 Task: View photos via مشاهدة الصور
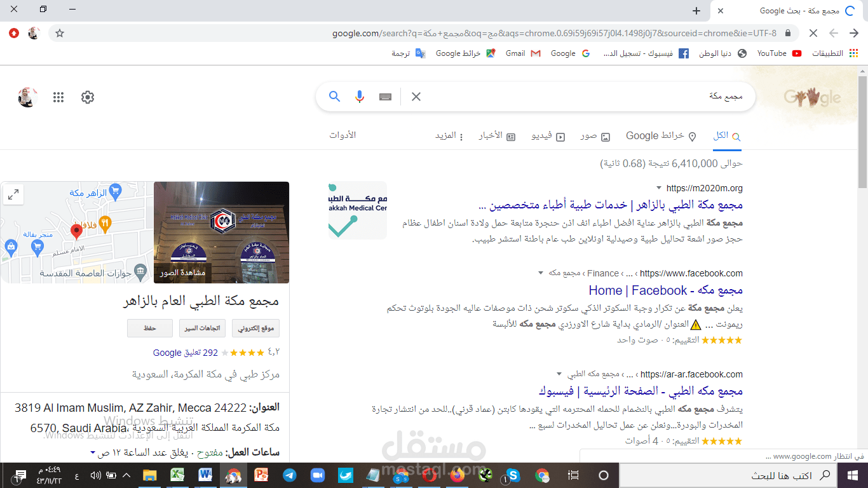click(184, 273)
